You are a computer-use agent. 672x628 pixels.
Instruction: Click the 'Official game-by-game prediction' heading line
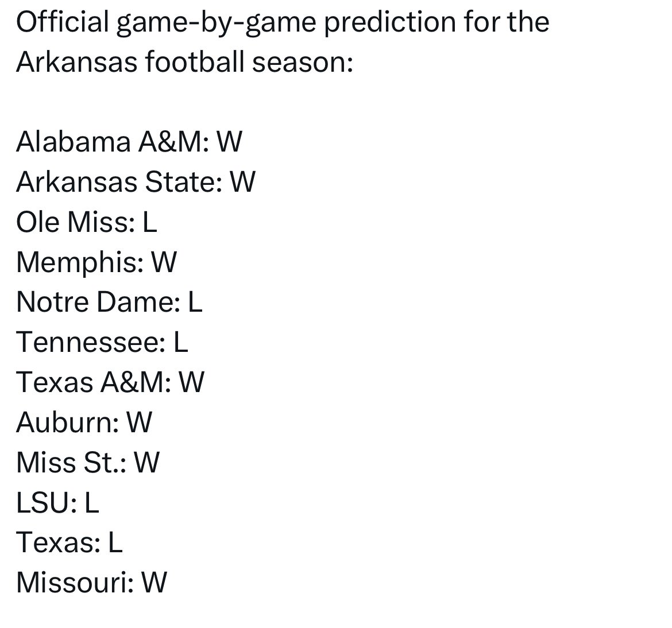click(283, 22)
